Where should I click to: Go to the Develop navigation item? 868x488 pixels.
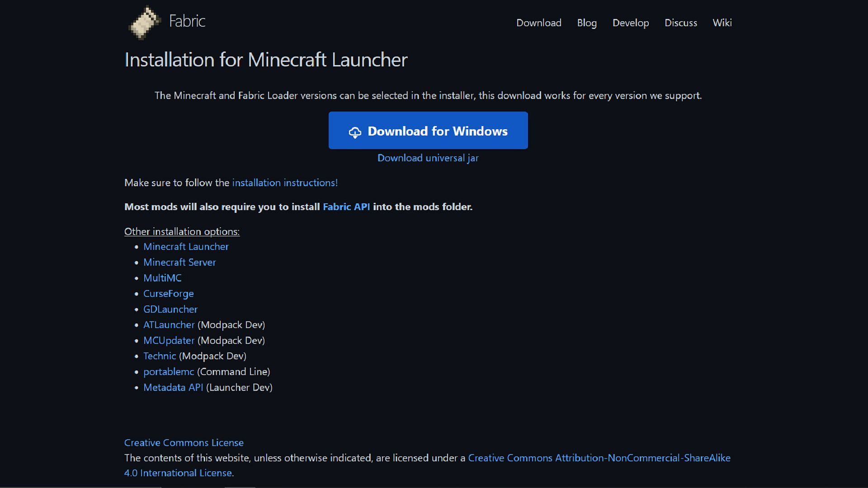[x=631, y=23]
